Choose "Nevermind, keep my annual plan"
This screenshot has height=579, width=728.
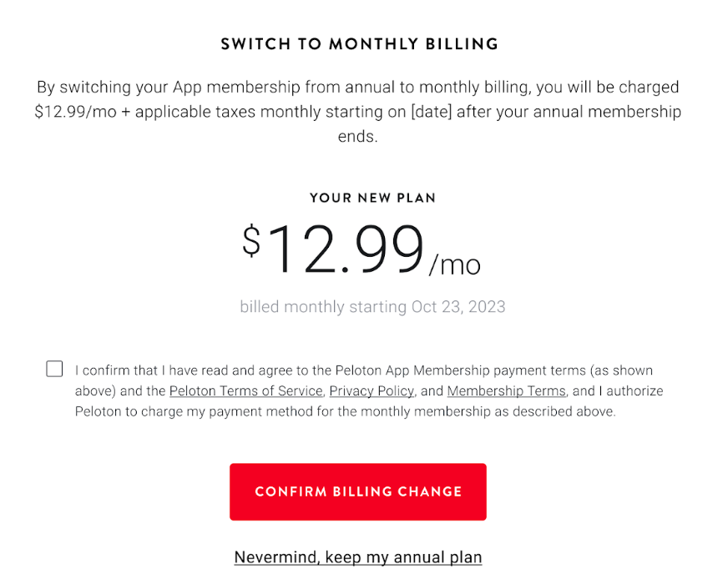[x=357, y=556]
